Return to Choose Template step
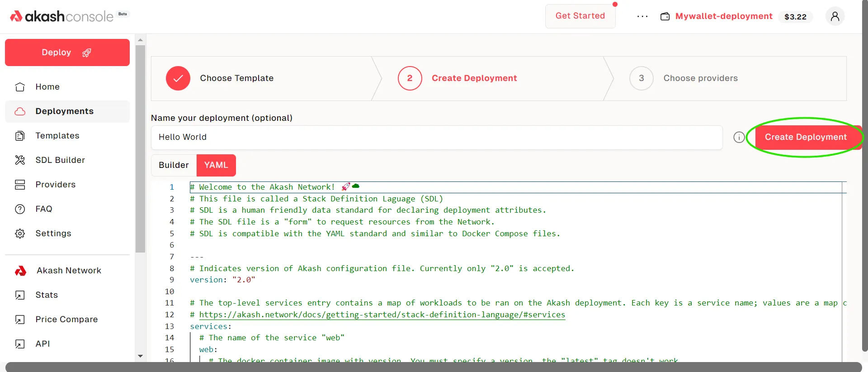The width and height of the screenshot is (868, 372). tap(236, 78)
